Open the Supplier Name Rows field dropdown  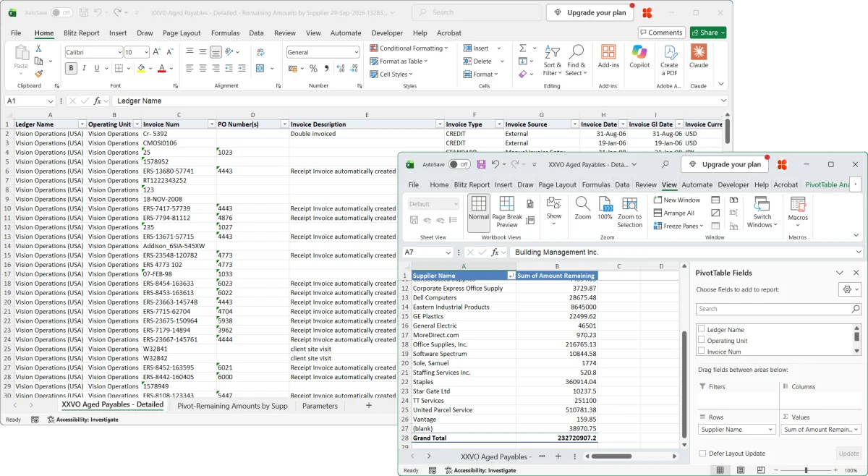click(x=770, y=430)
